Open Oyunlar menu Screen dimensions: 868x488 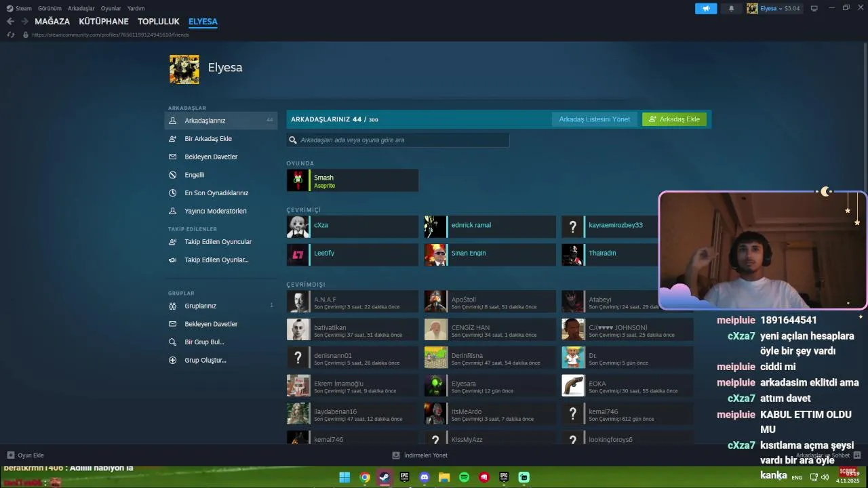(111, 9)
